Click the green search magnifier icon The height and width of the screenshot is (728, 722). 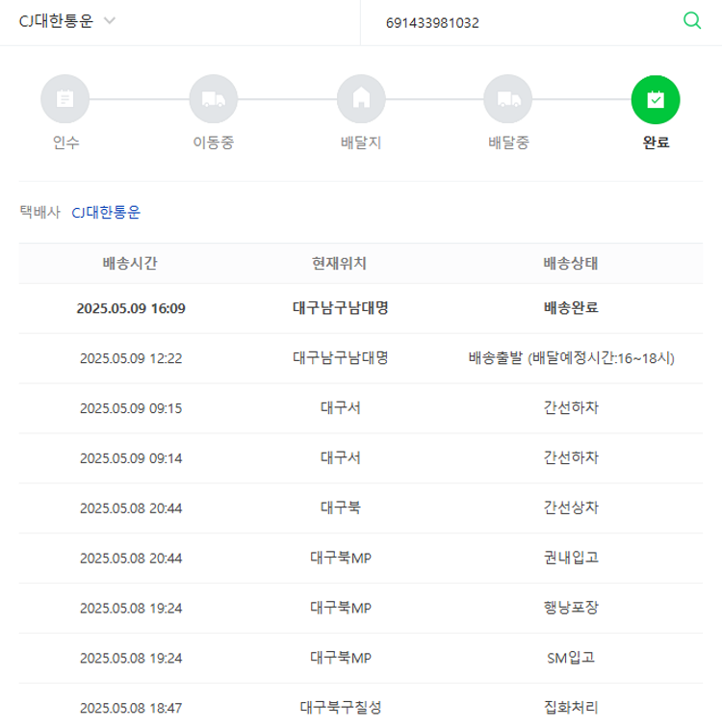coord(691,21)
